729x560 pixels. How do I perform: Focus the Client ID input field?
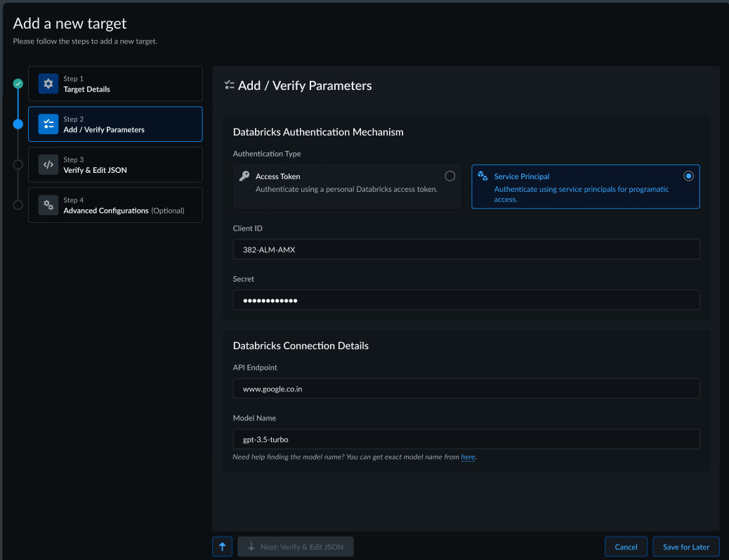(466, 249)
